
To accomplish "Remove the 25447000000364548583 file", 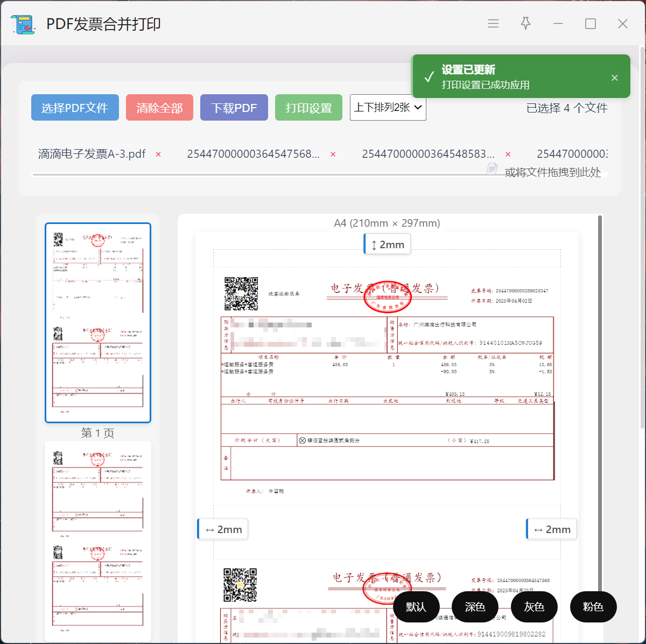I will [x=508, y=155].
